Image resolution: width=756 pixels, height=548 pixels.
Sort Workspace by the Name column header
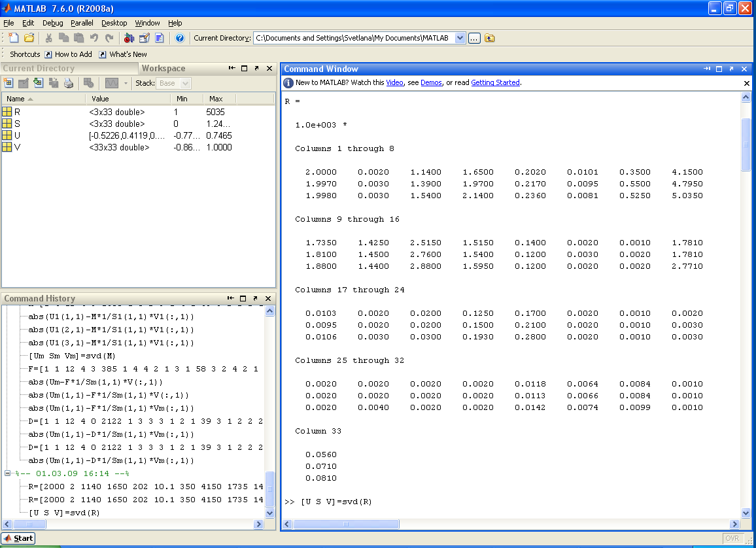[x=44, y=99]
